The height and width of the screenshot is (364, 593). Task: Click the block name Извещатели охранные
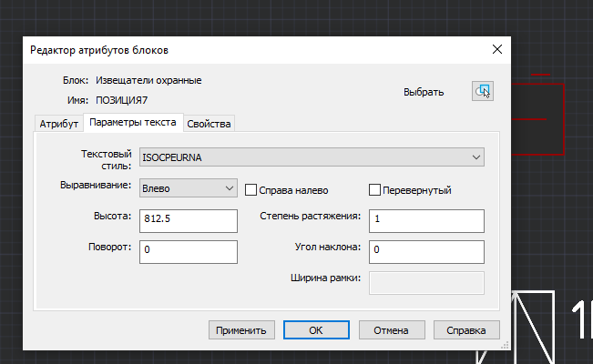point(148,80)
